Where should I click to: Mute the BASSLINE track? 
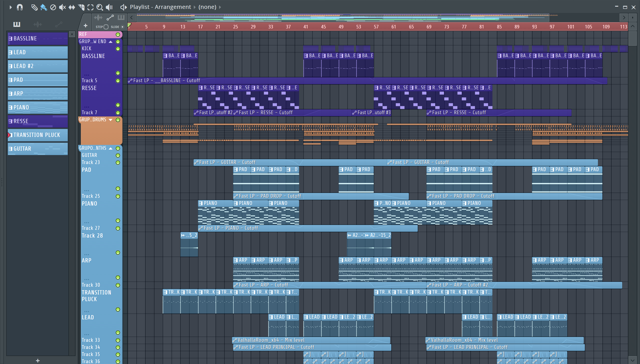tap(118, 73)
